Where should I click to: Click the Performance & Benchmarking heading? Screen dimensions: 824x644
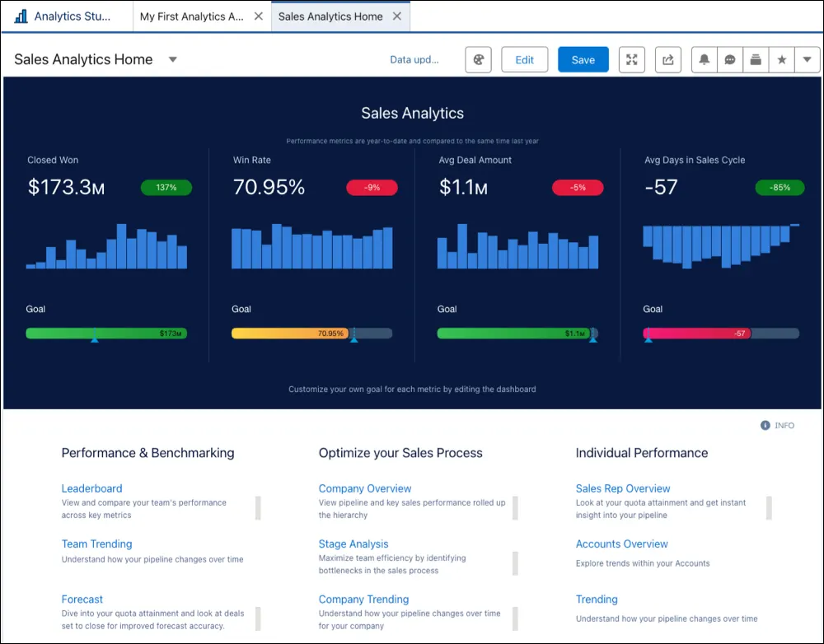pyautogui.click(x=147, y=453)
